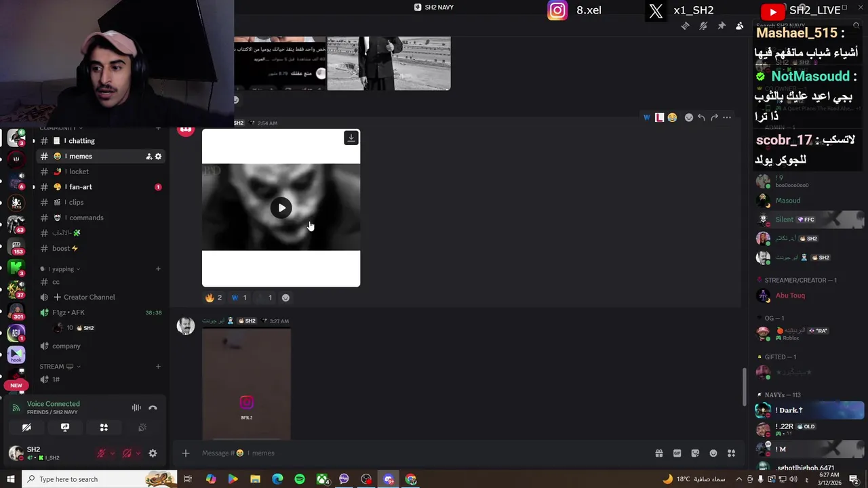Toggle the W reaction under the video
Screen dimensions: 868x488
pyautogui.click(x=239, y=298)
